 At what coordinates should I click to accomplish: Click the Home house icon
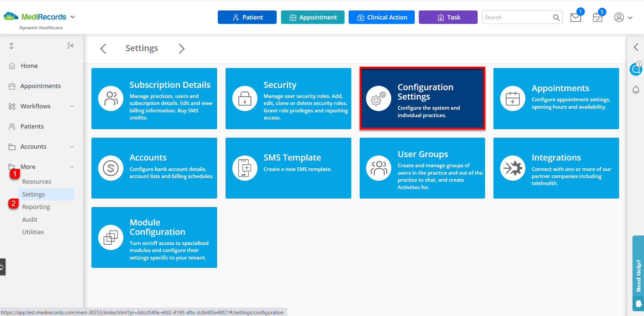click(12, 66)
